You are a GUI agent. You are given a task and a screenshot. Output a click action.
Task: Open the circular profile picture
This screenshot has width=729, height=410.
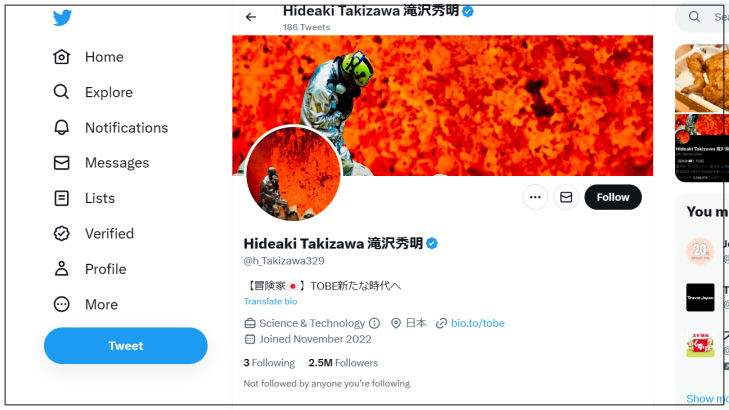click(x=293, y=173)
